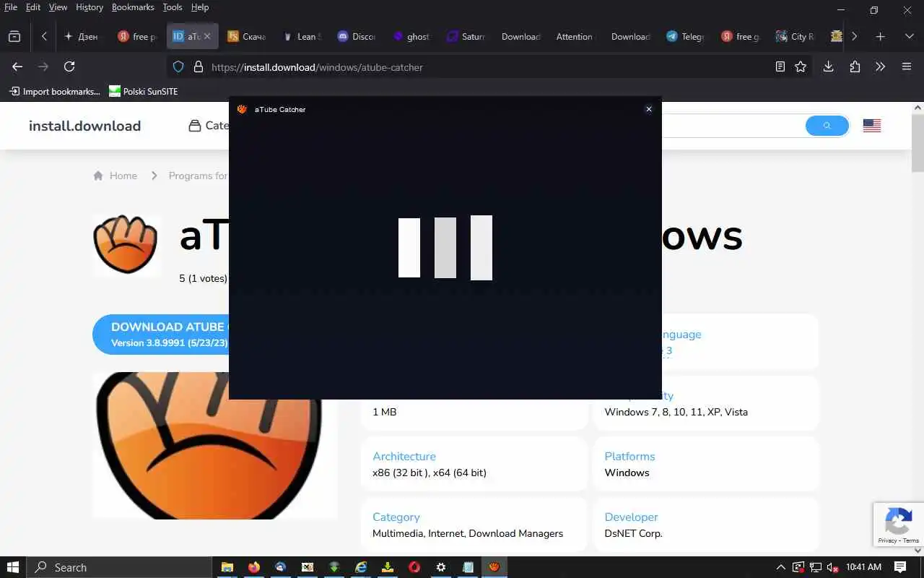Open a new tab with plus button

click(880, 36)
